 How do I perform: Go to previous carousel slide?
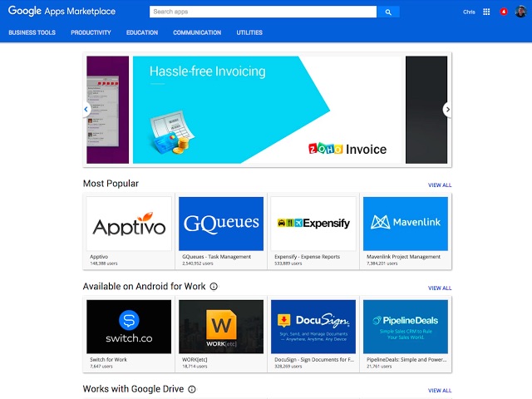86,109
